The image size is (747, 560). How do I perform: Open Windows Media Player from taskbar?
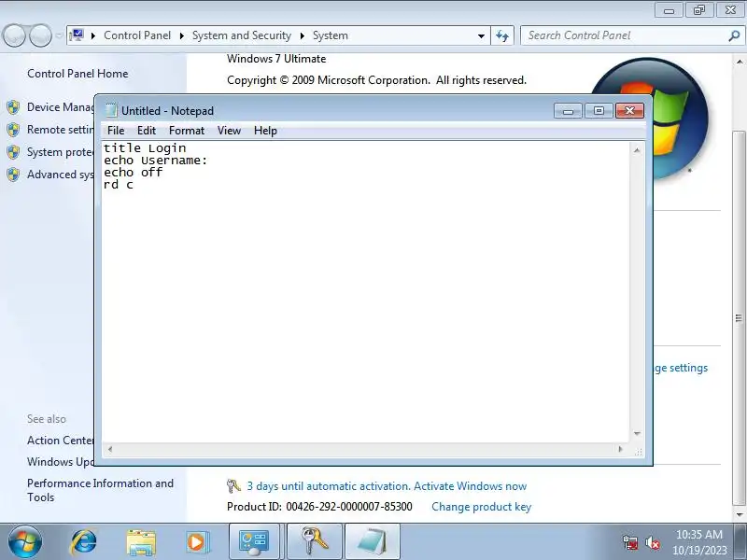(x=196, y=542)
